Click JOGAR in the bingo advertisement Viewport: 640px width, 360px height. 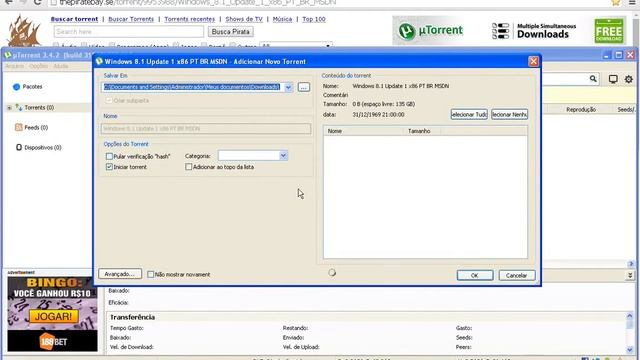pyautogui.click(x=53, y=316)
